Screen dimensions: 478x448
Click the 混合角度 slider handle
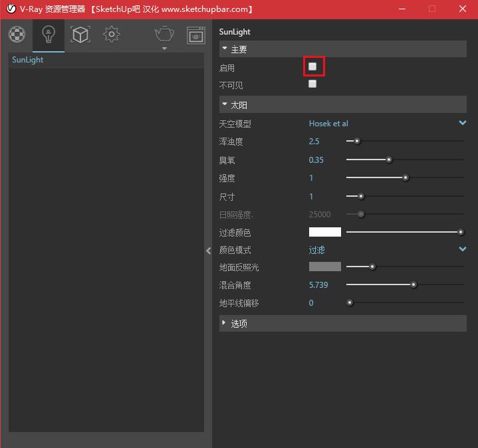pyautogui.click(x=414, y=285)
